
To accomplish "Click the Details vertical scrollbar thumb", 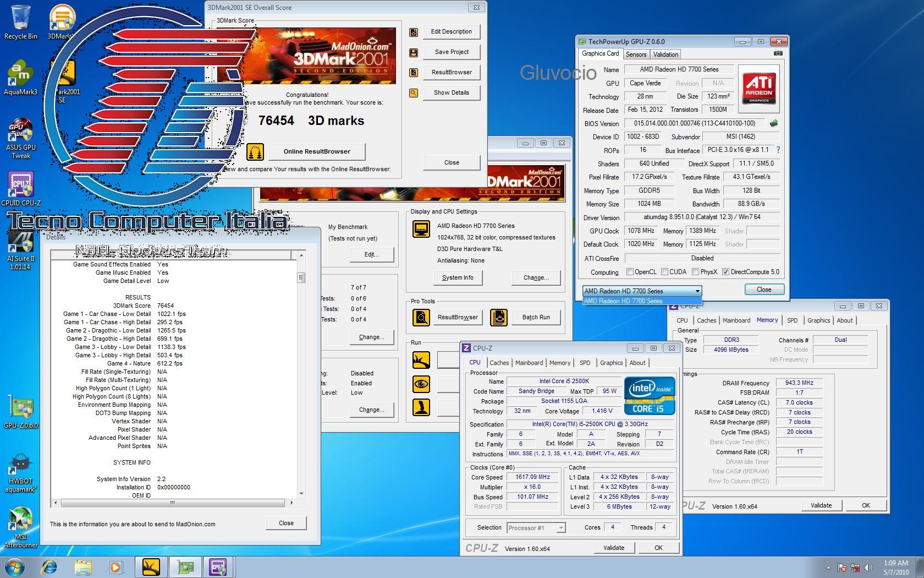I will point(301,277).
